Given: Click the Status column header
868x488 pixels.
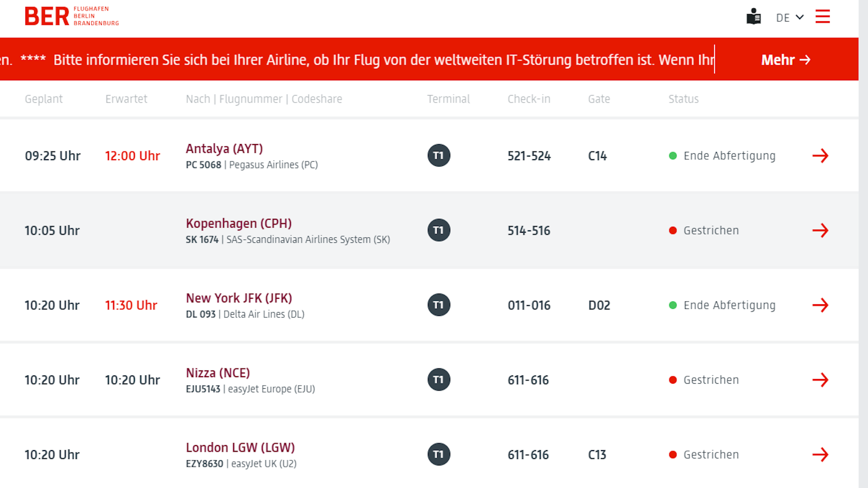Looking at the screenshot, I should coord(683,99).
